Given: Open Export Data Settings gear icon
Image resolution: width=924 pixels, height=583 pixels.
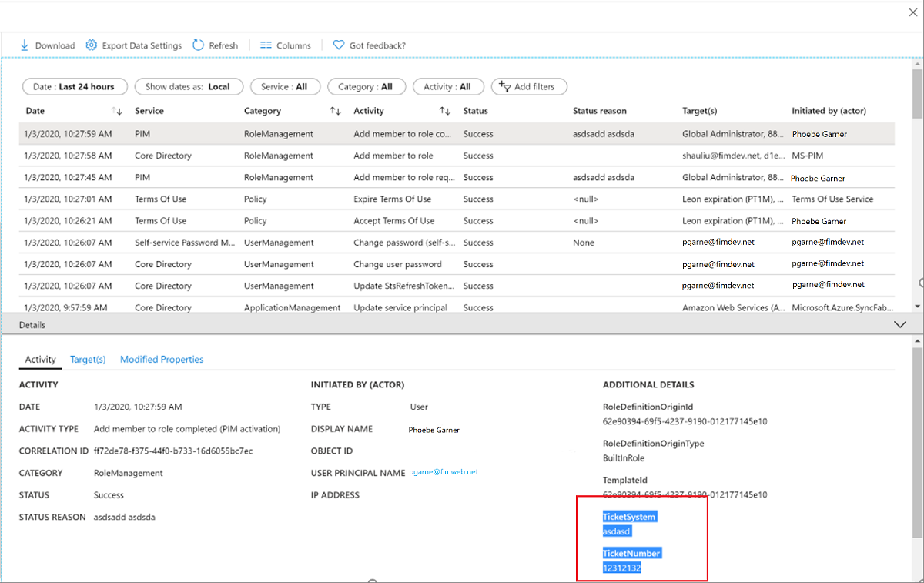Looking at the screenshot, I should pos(92,45).
